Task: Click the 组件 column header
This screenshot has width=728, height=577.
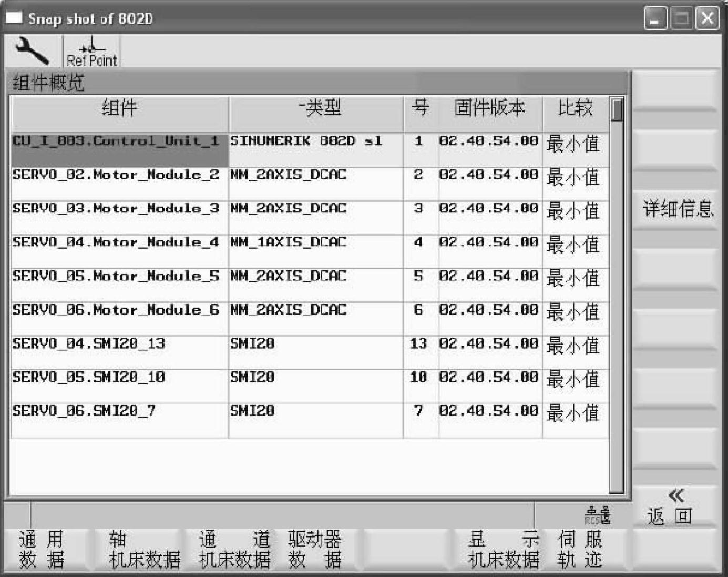Action: (x=120, y=114)
